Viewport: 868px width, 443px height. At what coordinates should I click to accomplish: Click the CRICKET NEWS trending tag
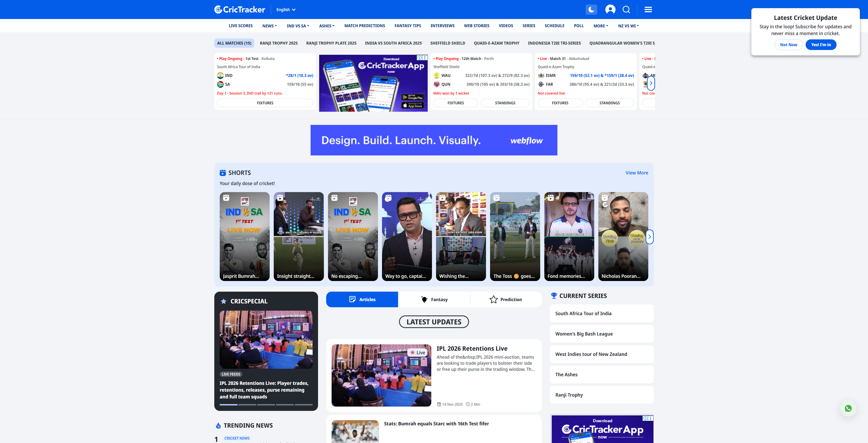[x=237, y=439]
